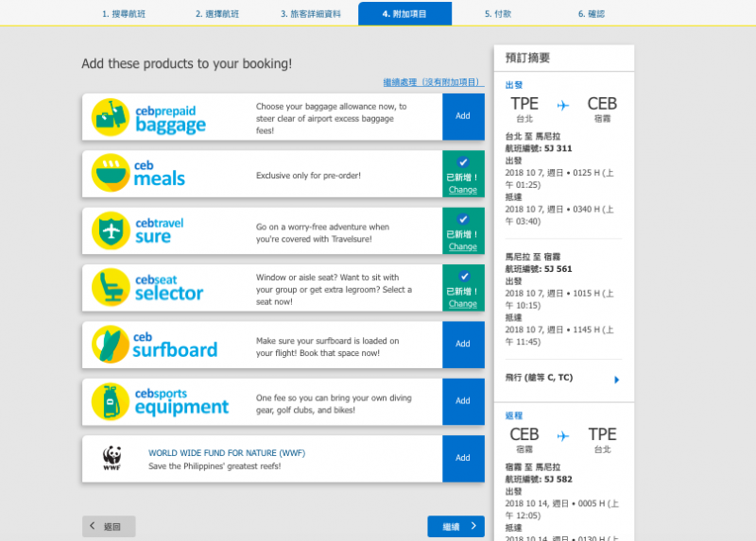
Task: Change the ceb meals selection
Action: pos(463,190)
